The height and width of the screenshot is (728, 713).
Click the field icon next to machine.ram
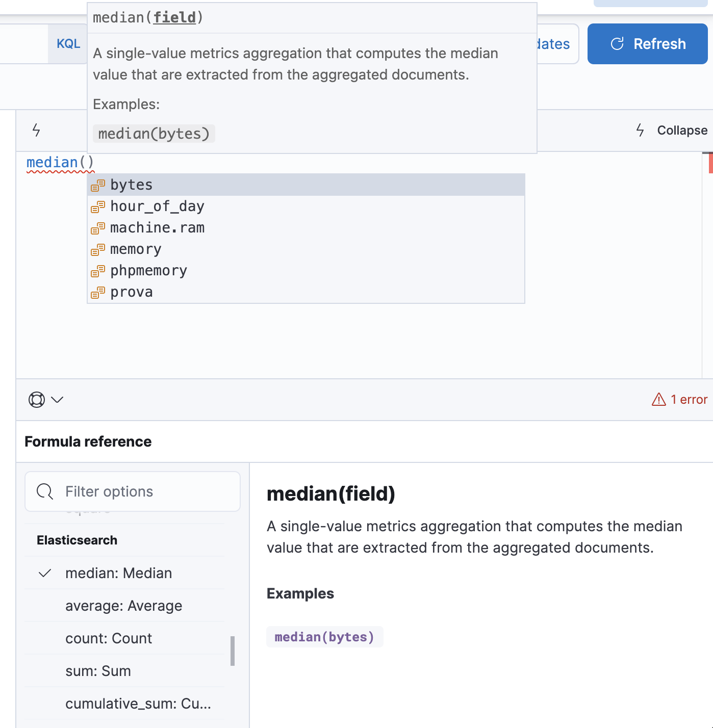pyautogui.click(x=98, y=228)
